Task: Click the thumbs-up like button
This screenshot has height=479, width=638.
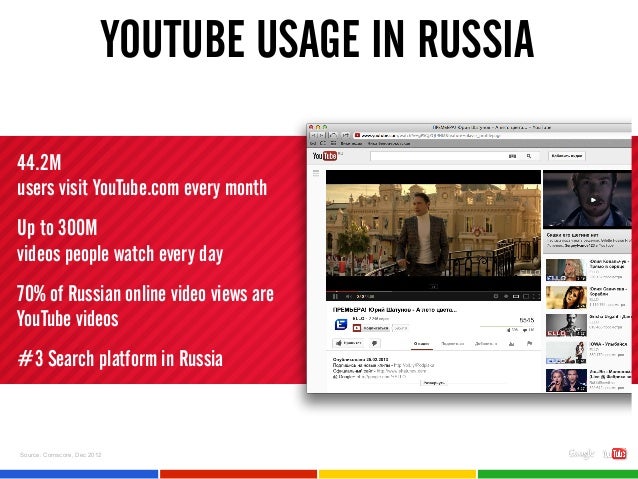Action: (348, 343)
